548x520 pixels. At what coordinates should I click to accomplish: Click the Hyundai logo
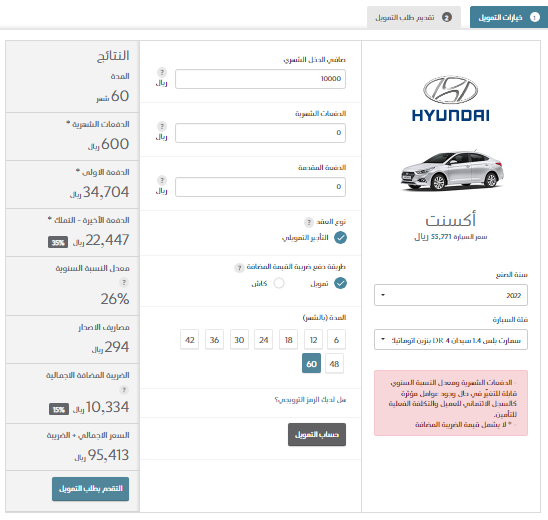pyautogui.click(x=450, y=99)
